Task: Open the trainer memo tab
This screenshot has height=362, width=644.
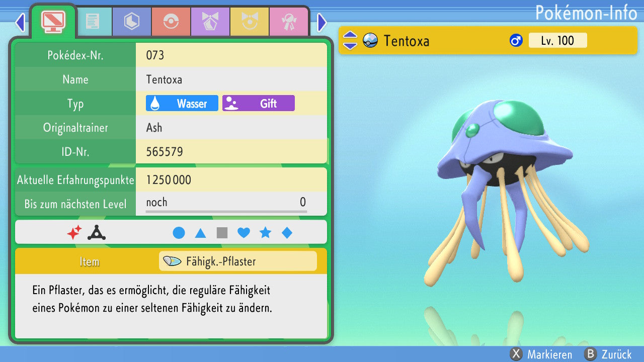Action: coord(92,21)
